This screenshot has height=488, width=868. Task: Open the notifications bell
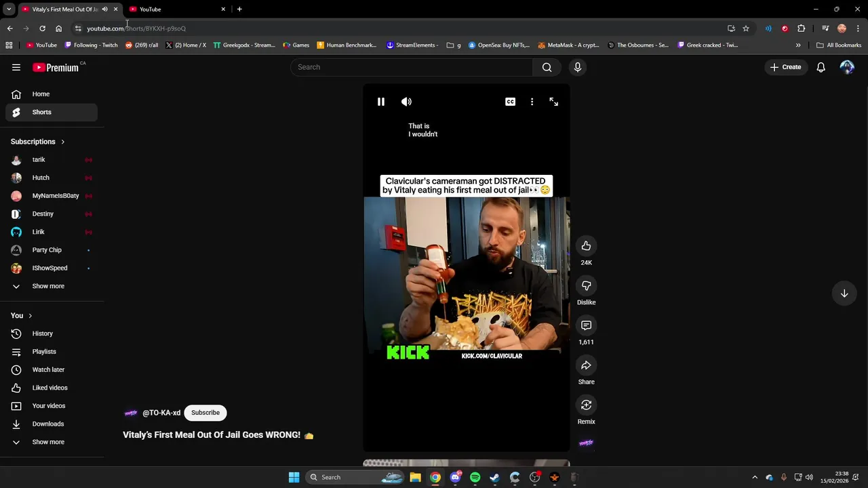pos(821,67)
